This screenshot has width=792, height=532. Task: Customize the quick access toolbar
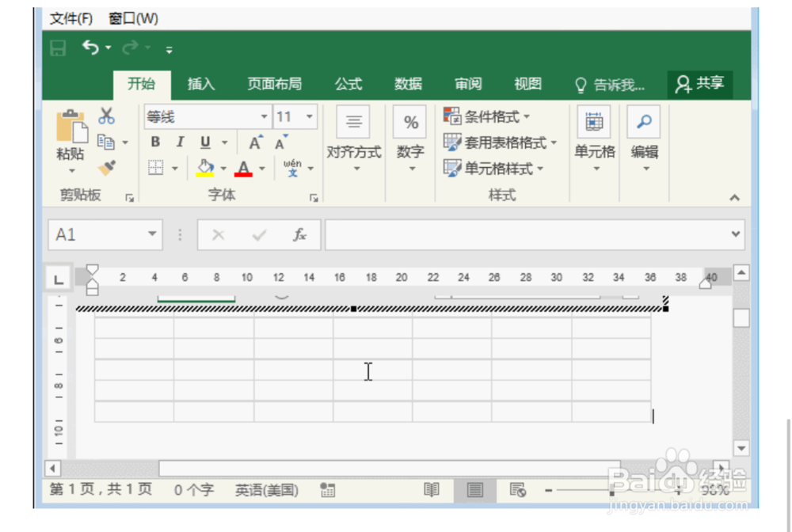click(169, 49)
